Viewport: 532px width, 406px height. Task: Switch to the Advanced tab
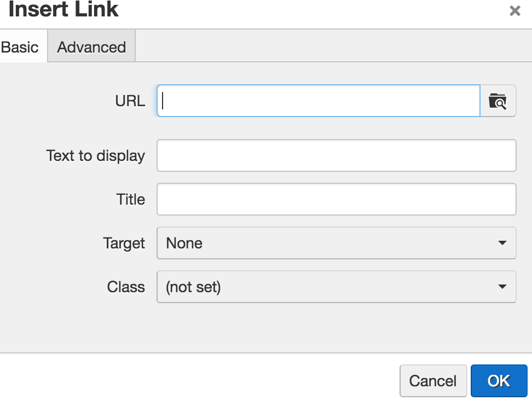pos(90,47)
